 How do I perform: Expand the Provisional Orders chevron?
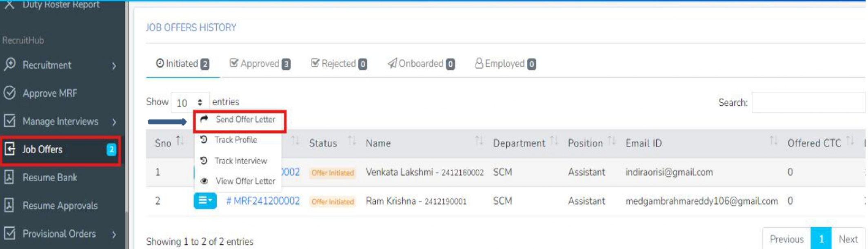point(114,234)
